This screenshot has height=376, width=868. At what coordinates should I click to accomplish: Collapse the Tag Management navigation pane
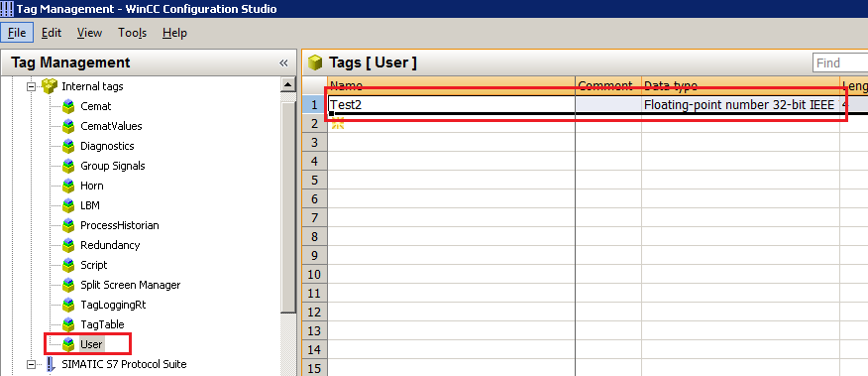(283, 63)
